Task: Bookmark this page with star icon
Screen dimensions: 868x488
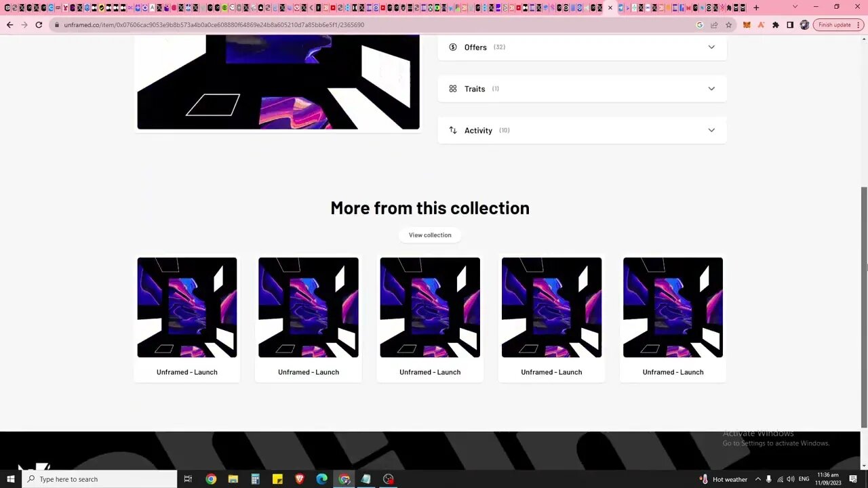Action: point(729,25)
